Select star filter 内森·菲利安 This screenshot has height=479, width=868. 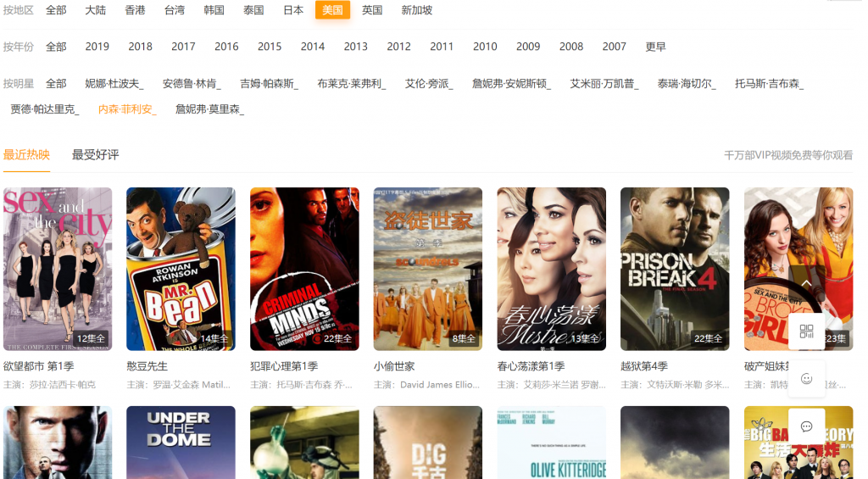tap(127, 109)
